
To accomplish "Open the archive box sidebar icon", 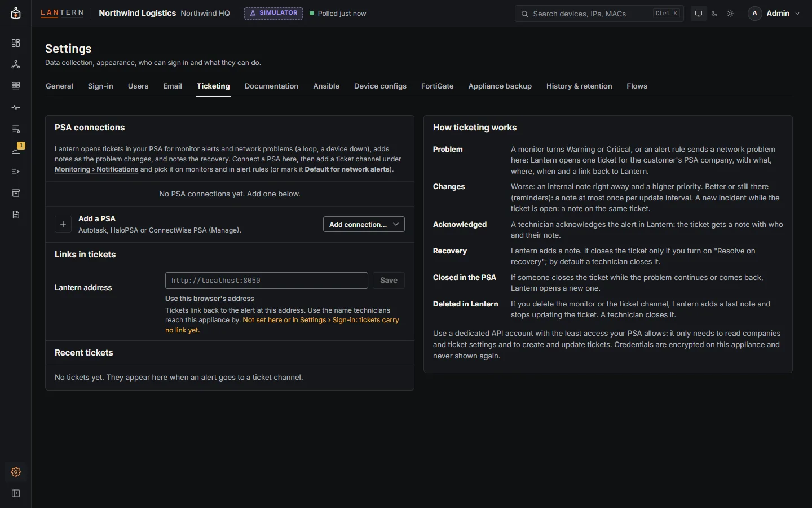I will (x=16, y=193).
